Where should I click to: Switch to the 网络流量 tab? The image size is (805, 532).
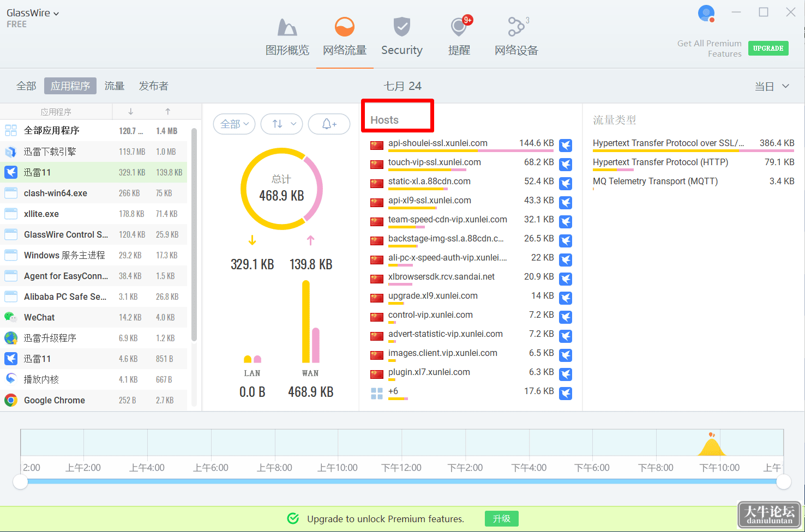pyautogui.click(x=345, y=37)
